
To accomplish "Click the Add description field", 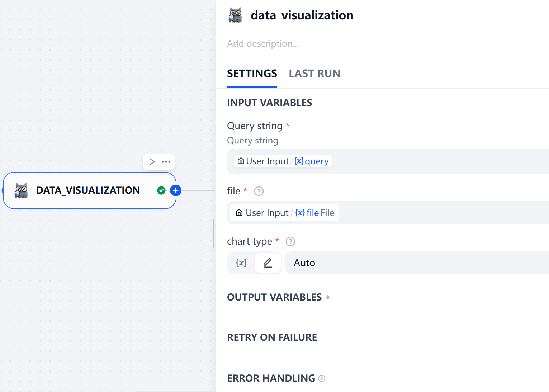I will (x=263, y=44).
